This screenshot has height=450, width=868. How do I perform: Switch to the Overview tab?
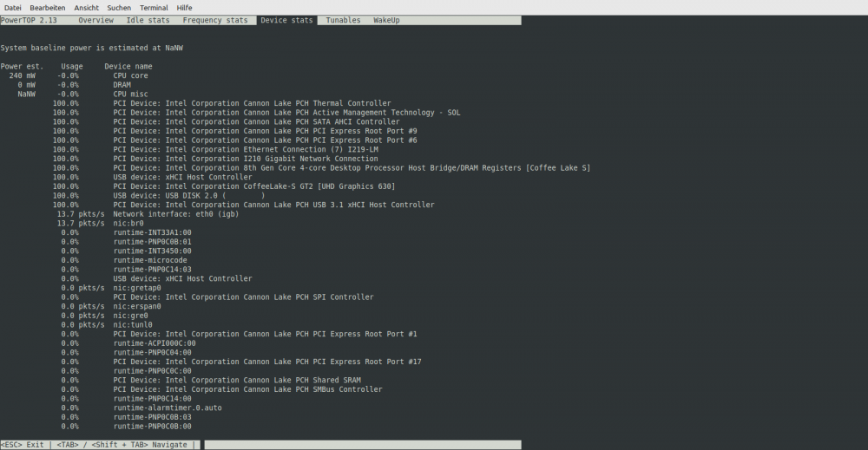click(x=95, y=20)
